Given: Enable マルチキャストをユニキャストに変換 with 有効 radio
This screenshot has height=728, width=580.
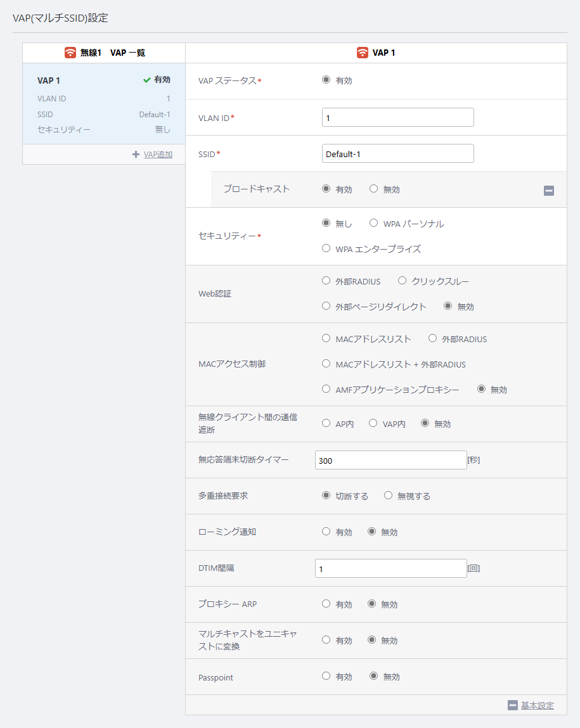Looking at the screenshot, I should pos(326,640).
